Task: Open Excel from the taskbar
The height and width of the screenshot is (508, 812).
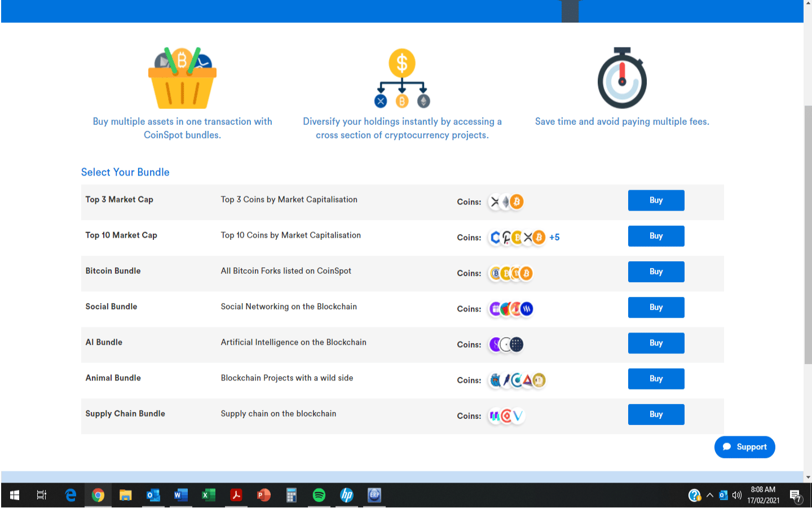Action: (208, 496)
